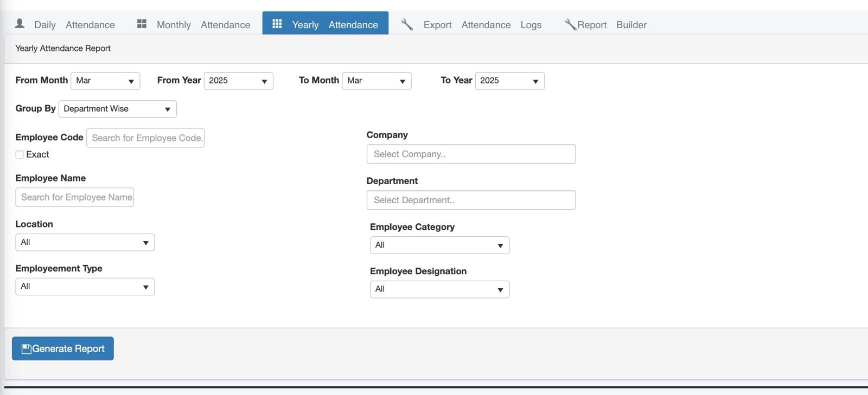Screen dimensions: 868x395
Task: Click the save icon on Generate Report
Action: [26, 349]
